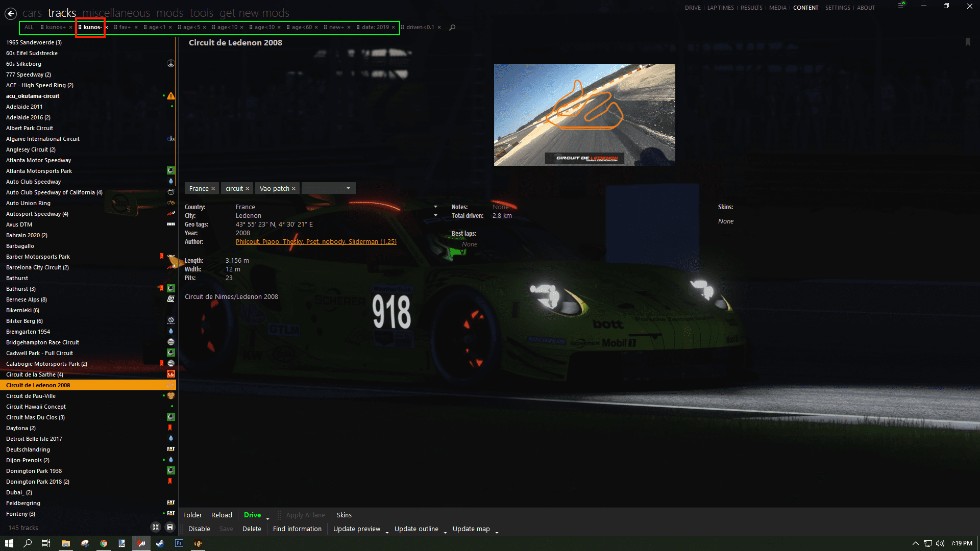This screenshot has width=980, height=551.
Task: Close the driven<0.1 filter tab
Action: (x=439, y=28)
